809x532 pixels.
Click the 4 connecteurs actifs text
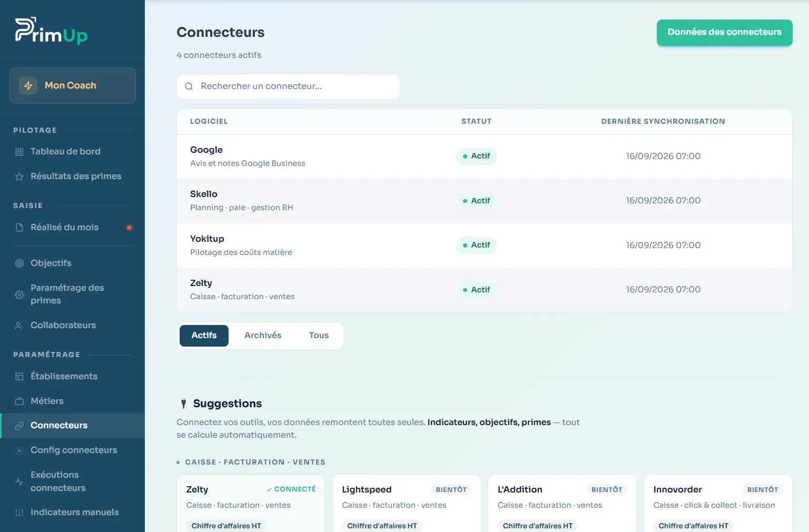pos(219,55)
